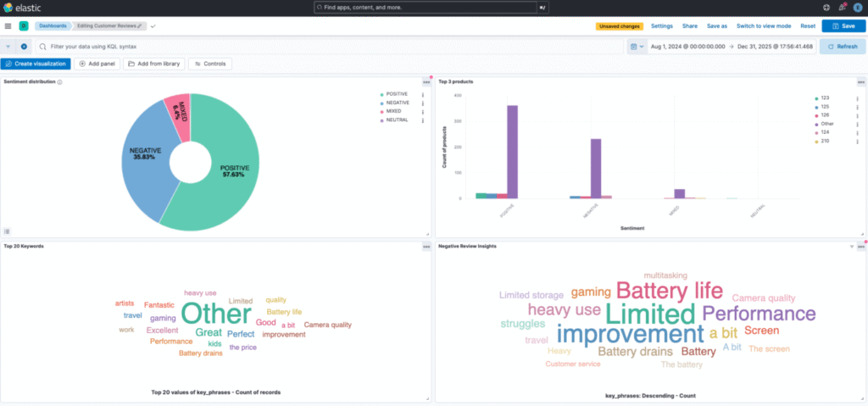Toggle the Other series in bar legend

click(x=828, y=124)
